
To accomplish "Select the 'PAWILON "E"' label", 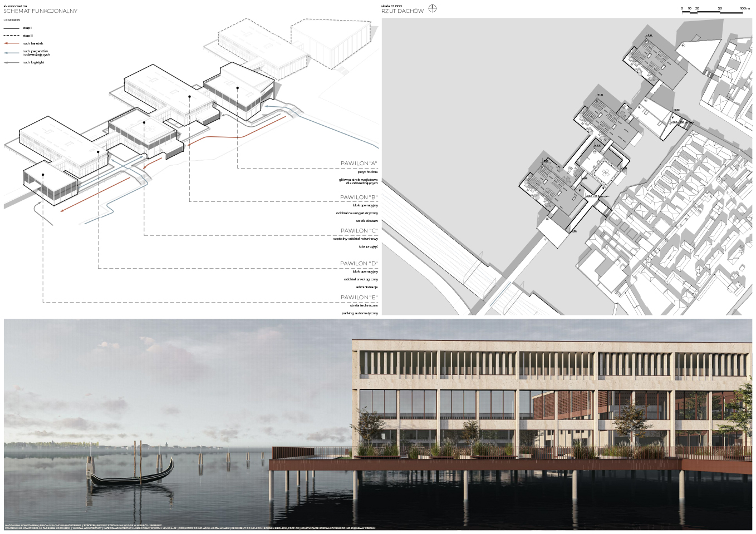I will click(x=359, y=298).
